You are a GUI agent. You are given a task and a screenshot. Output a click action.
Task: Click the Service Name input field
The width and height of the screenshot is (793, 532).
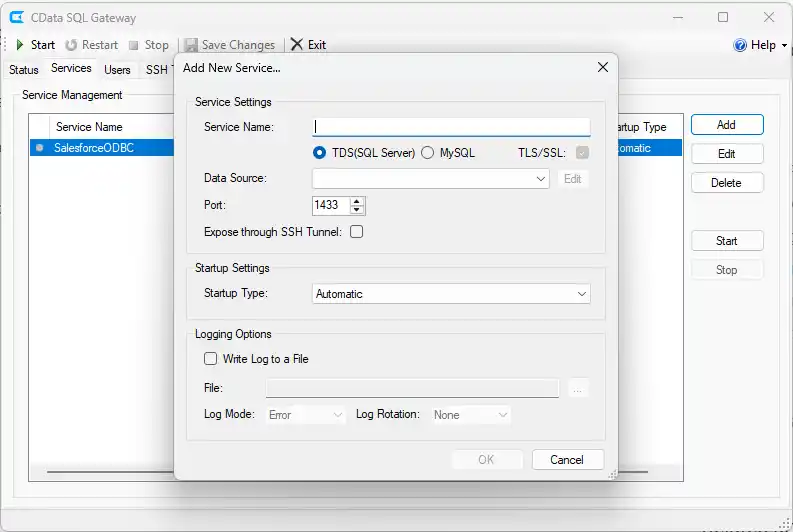(x=451, y=127)
